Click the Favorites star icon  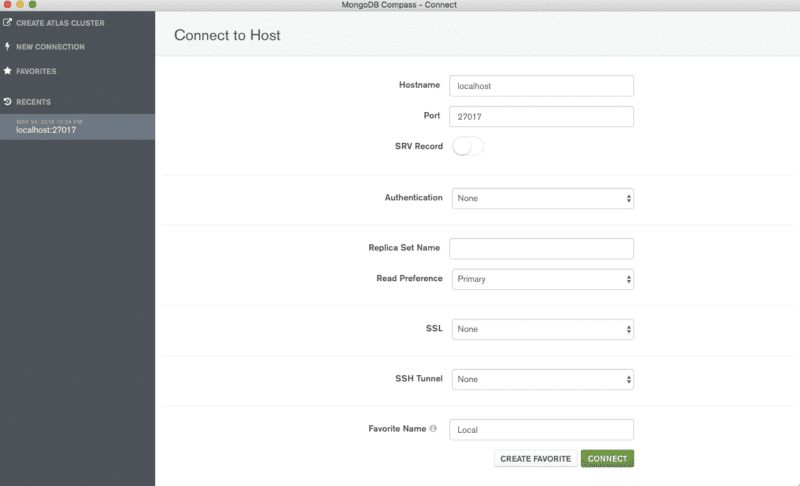[x=7, y=71]
